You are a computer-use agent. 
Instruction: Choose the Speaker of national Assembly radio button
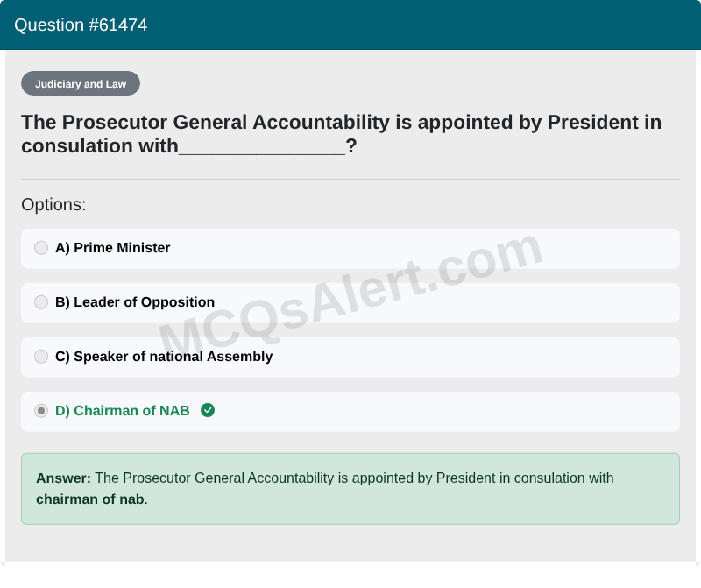(x=41, y=357)
